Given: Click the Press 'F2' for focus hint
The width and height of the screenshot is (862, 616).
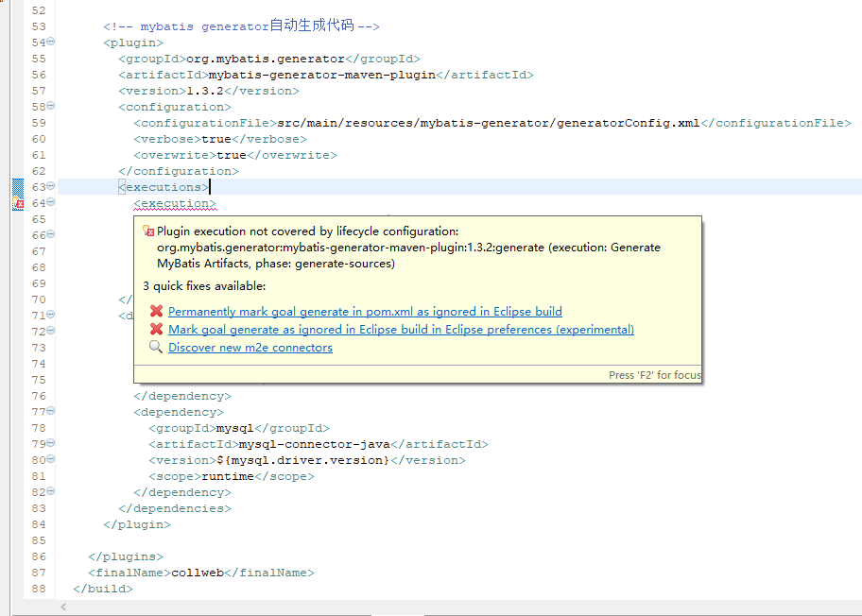Looking at the screenshot, I should click(x=655, y=375).
